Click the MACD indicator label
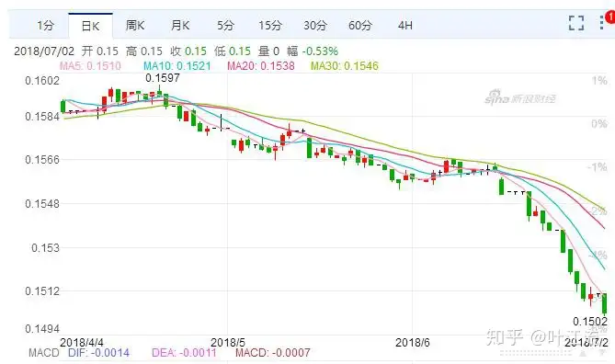This screenshot has height=364, width=615. 43,353
